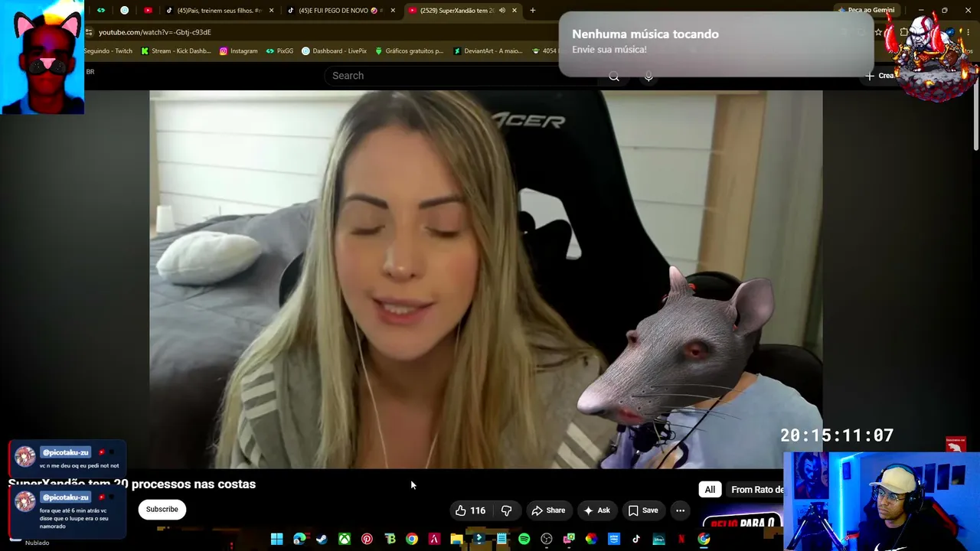Like the video with 116 likes
This screenshot has width=980, height=551.
click(470, 510)
